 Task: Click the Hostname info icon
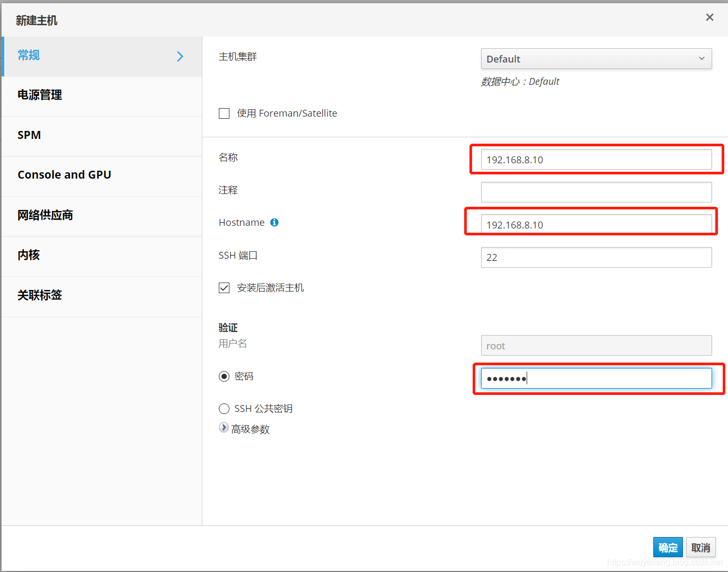274,223
